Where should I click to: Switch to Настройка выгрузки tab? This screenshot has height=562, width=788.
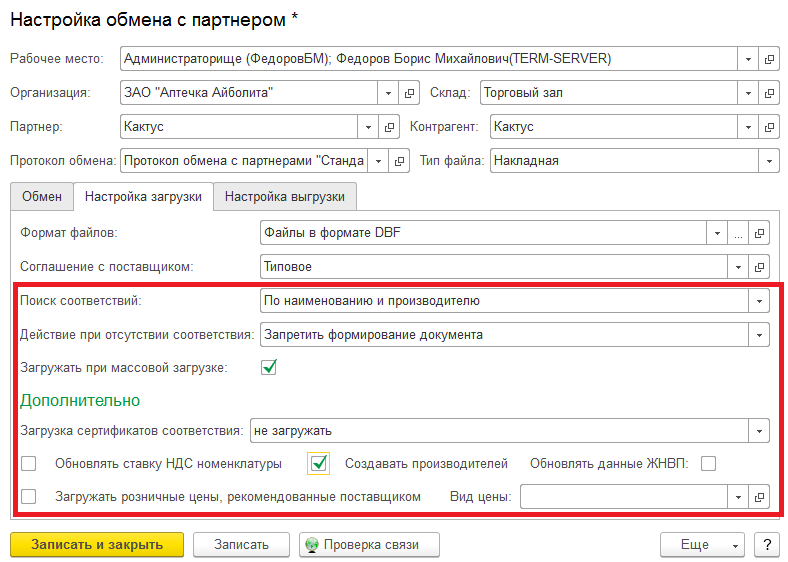coord(285,197)
